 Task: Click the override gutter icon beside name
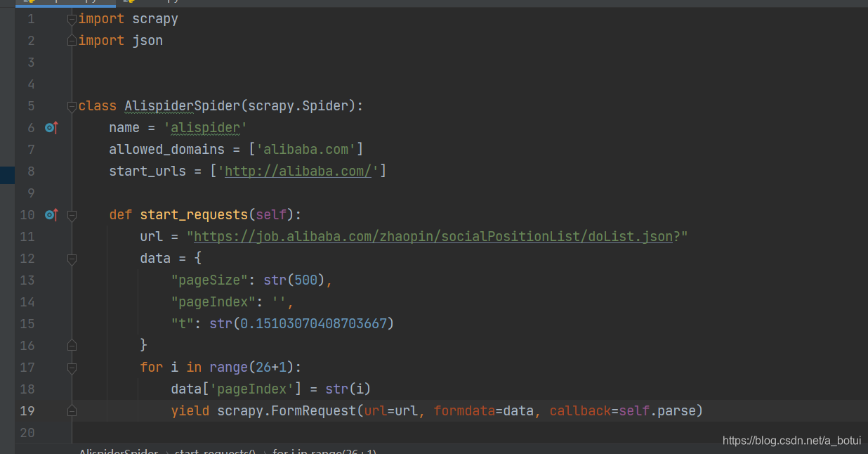[51, 128]
